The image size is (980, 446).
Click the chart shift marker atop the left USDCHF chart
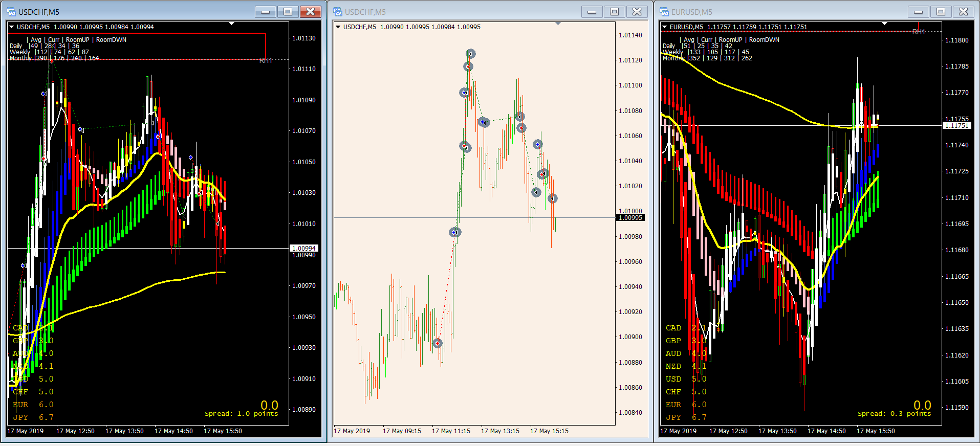[232, 24]
